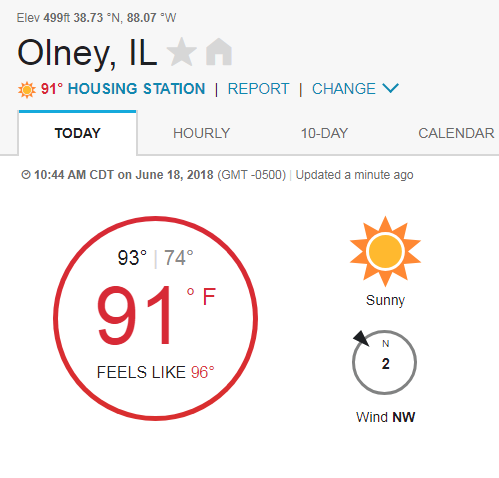This screenshot has height=478, width=499.
Task: Open the HOUSING STATION link
Action: (136, 89)
